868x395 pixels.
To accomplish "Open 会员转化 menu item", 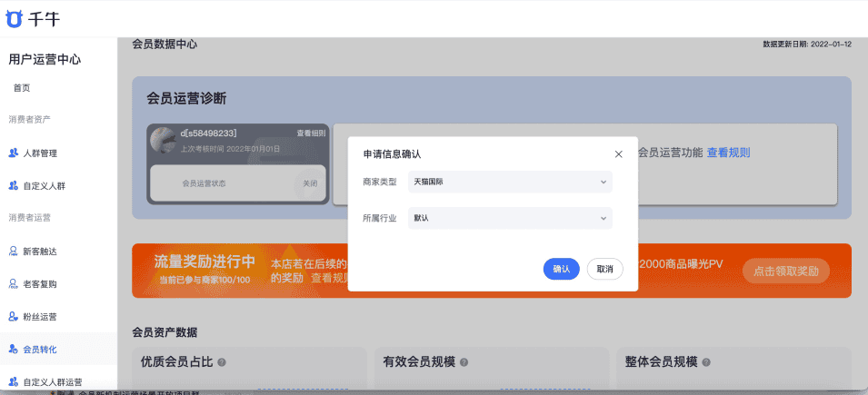I will (40, 349).
